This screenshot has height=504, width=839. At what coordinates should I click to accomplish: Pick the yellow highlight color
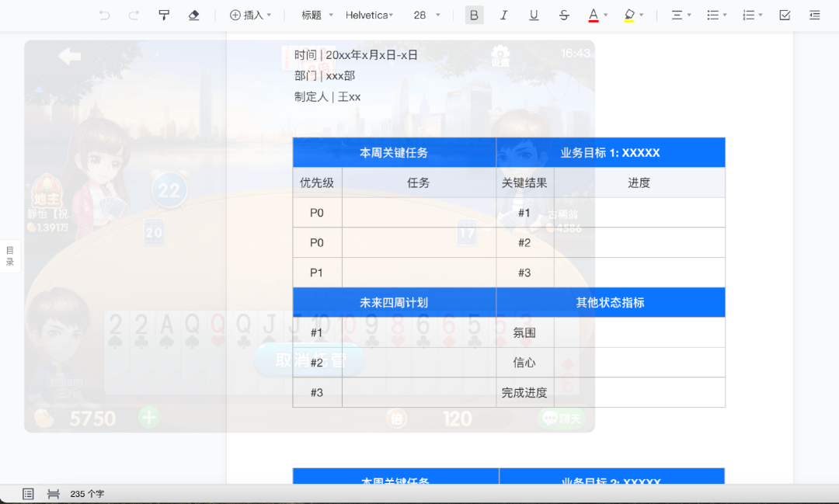point(630,15)
